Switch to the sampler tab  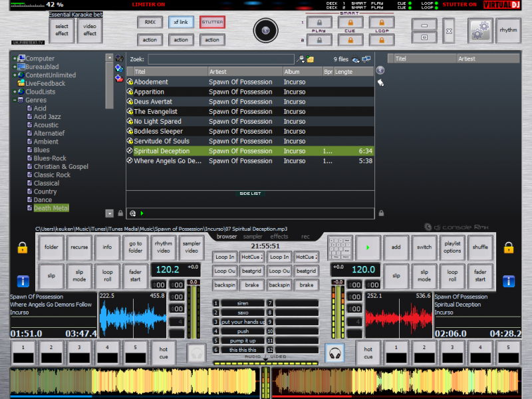point(253,237)
